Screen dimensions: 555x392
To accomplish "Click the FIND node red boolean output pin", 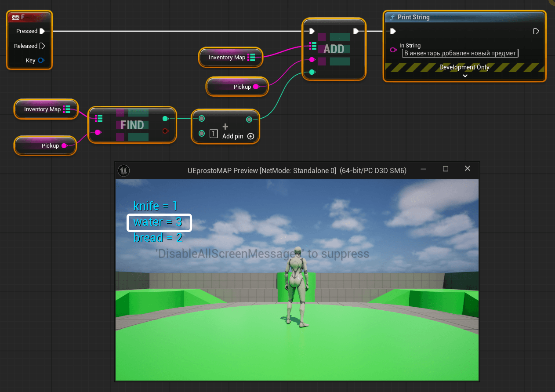I will click(165, 131).
